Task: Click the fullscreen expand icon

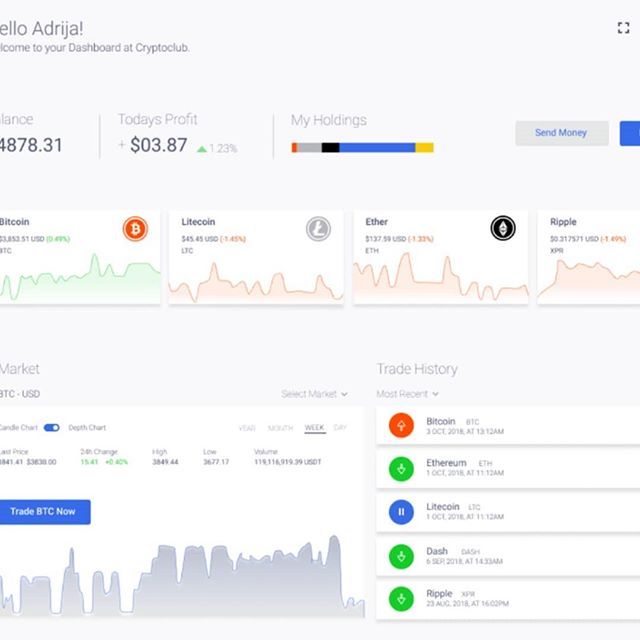Action: (x=623, y=28)
